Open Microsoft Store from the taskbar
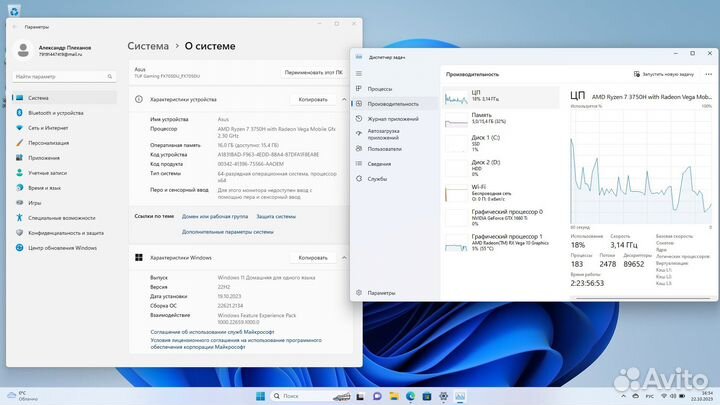The image size is (720, 405). 427,396
